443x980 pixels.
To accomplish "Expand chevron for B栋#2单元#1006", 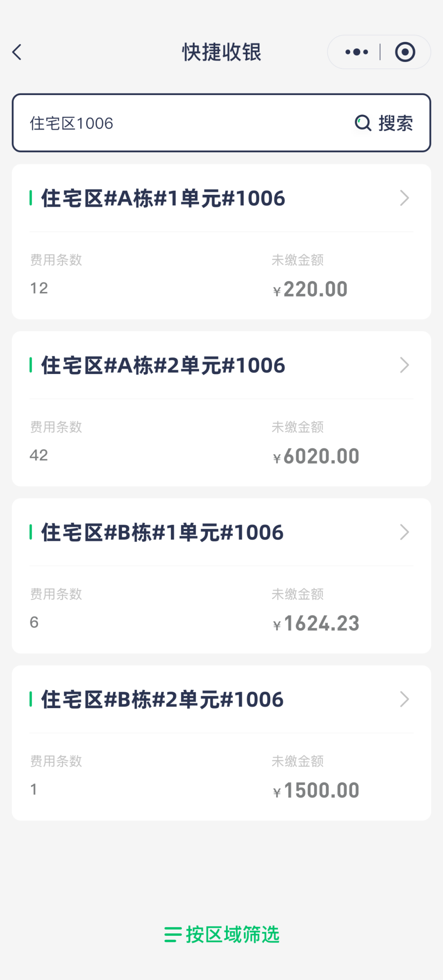I will tap(404, 699).
